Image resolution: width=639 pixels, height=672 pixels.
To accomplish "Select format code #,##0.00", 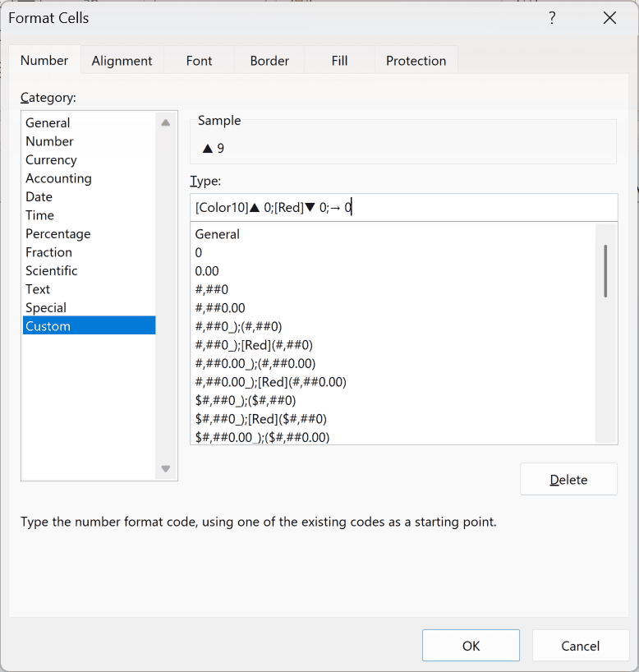I will 393,308.
